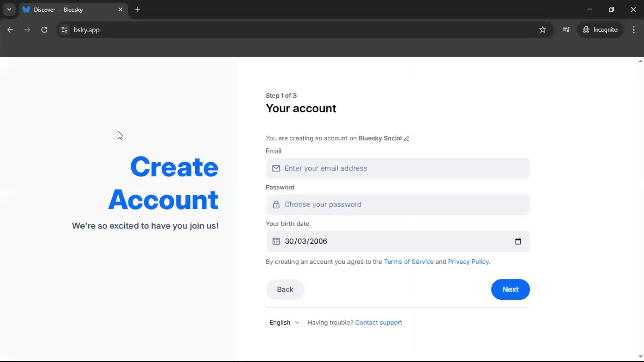
Task: Click the Next button
Action: click(510, 289)
